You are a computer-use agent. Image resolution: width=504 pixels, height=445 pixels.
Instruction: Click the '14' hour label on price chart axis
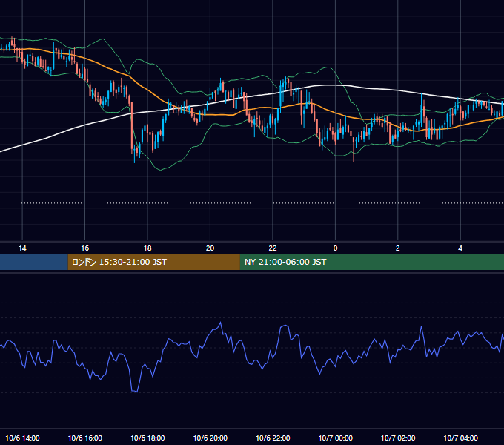point(22,248)
